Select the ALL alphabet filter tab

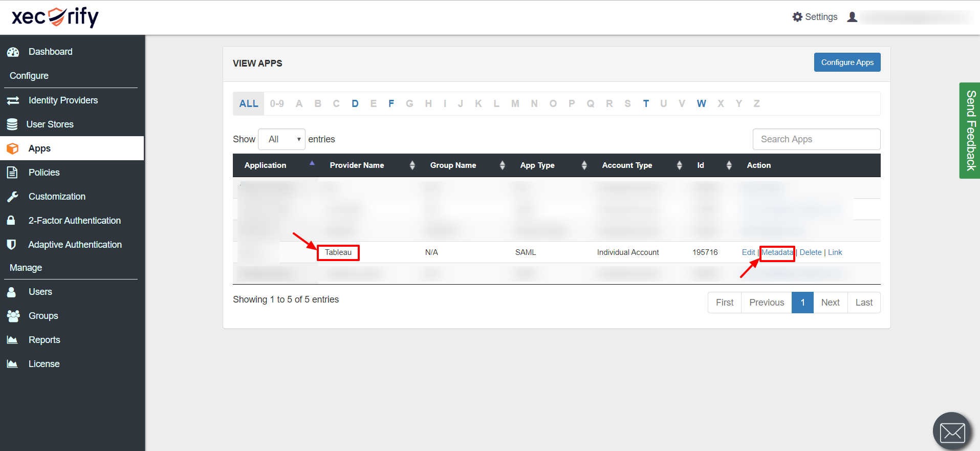click(249, 103)
